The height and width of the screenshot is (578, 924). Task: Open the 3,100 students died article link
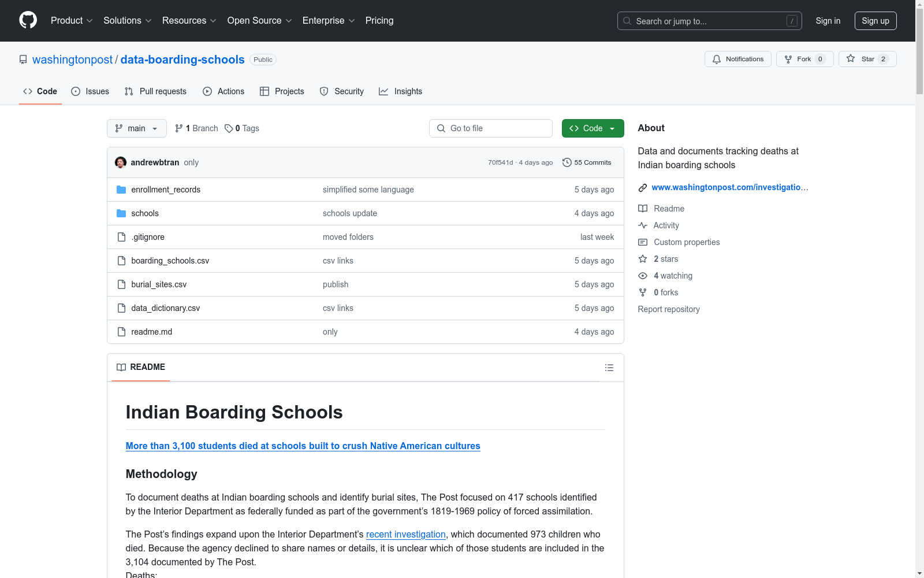(303, 446)
